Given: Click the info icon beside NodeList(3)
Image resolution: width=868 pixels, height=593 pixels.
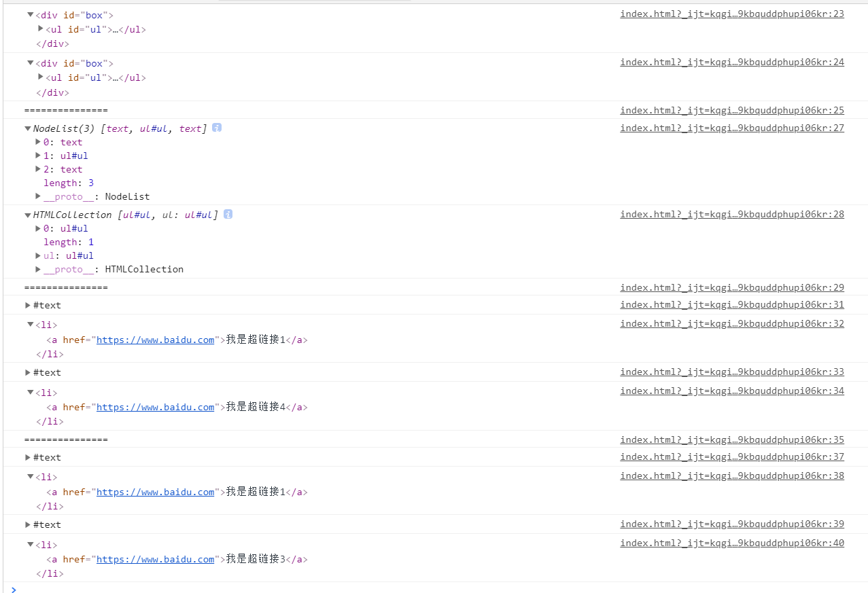Looking at the screenshot, I should click(217, 128).
